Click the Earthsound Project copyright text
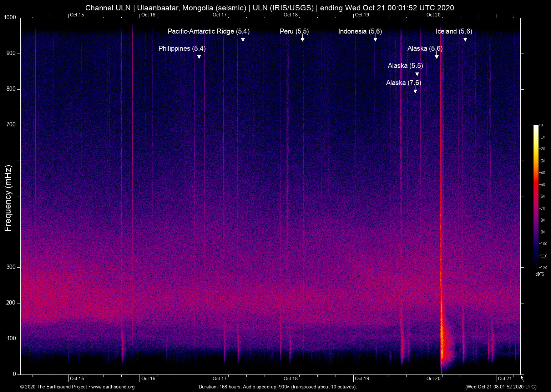This screenshot has width=551, height=392. 77,387
